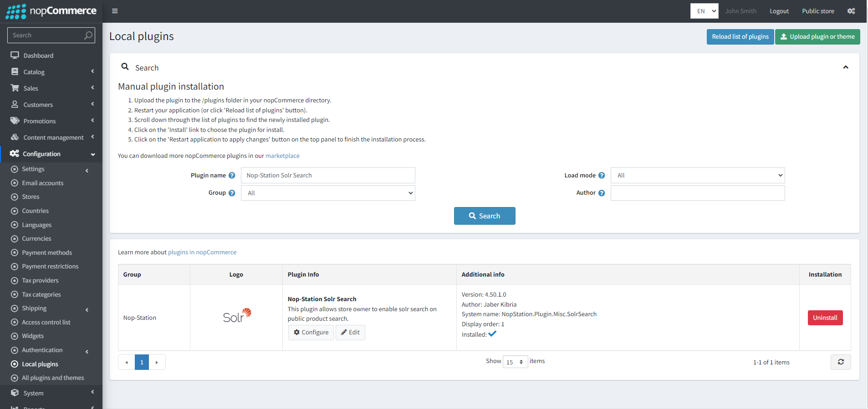Click the Promotions tags icon
Viewport: 868px width, 409px height.
15,121
